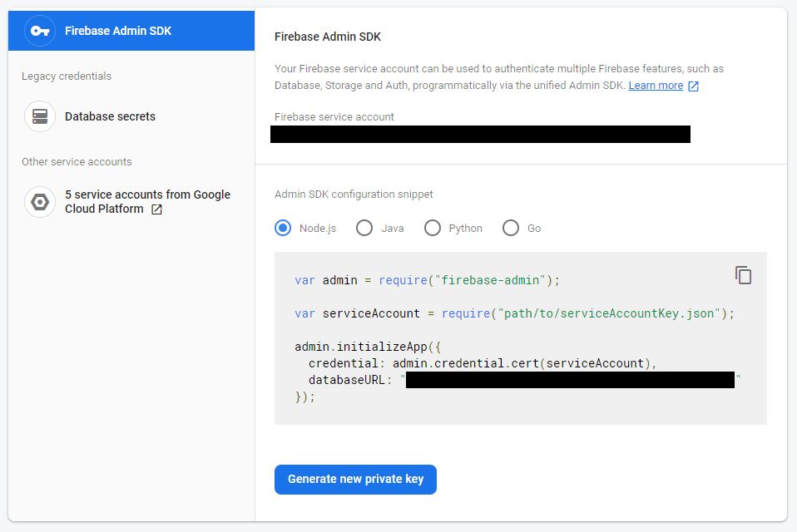Select the Python radio button
Screen dimensions: 797x532
pos(432,228)
